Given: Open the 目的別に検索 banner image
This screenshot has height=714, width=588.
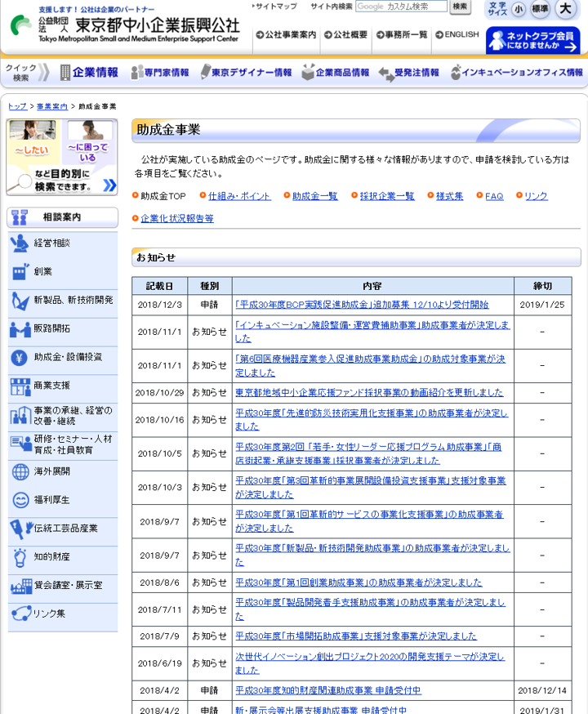Looking at the screenshot, I should coord(62,158).
